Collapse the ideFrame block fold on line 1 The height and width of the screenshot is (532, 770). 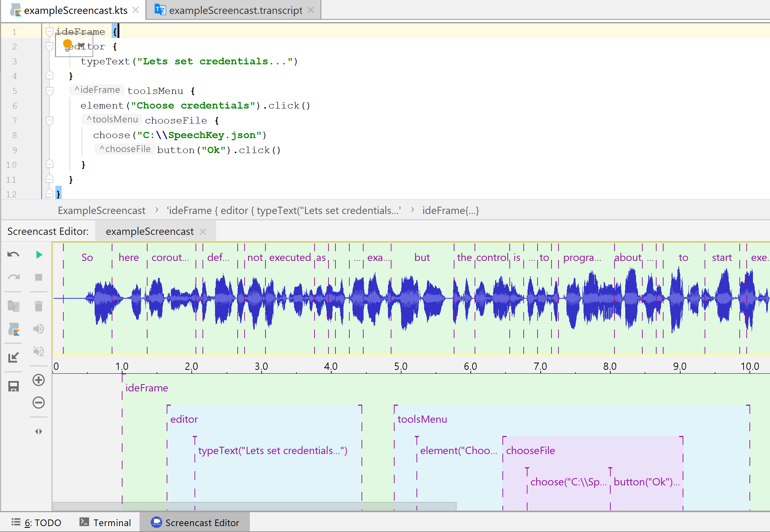[x=49, y=32]
